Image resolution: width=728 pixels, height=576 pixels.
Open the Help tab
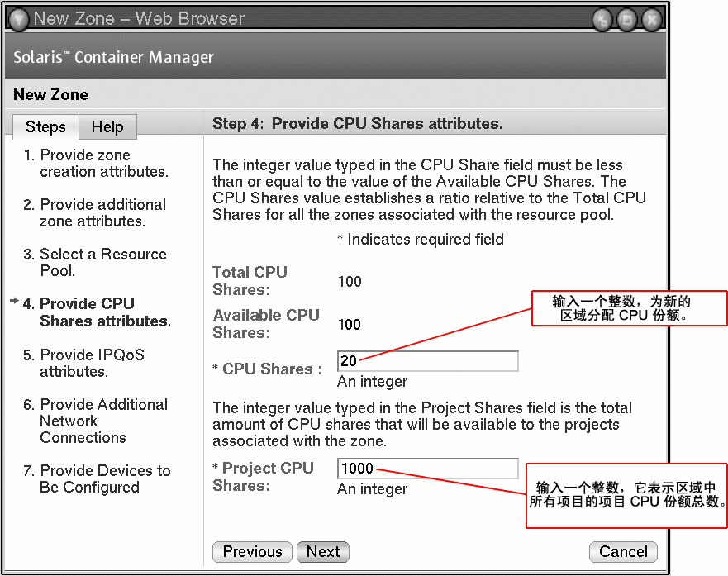[x=107, y=126]
